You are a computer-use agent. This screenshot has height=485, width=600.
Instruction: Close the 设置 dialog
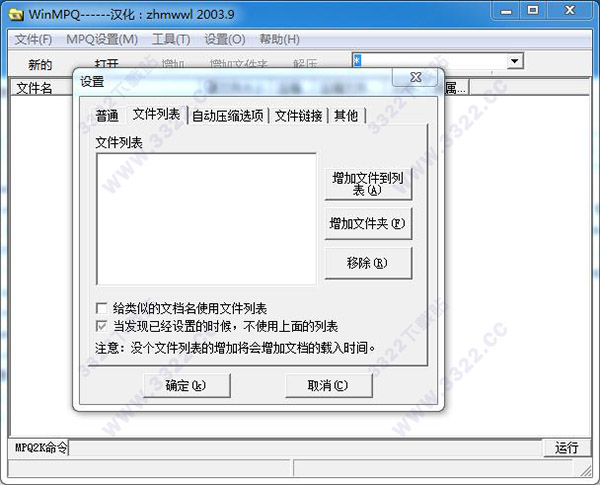pos(415,77)
